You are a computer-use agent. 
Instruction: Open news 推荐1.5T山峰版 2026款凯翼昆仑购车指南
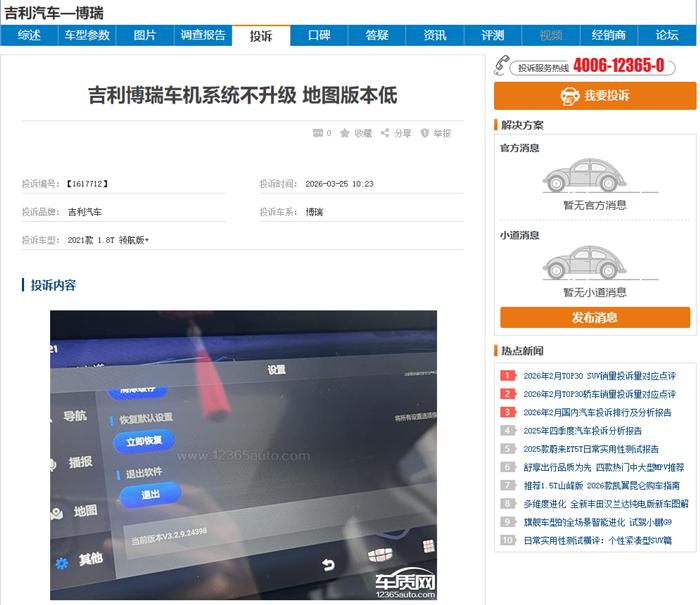(602, 486)
